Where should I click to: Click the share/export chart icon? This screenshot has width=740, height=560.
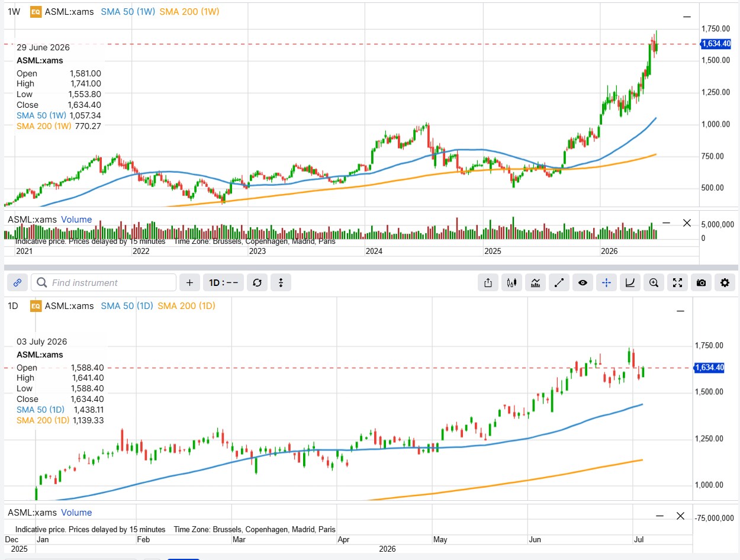[x=488, y=283]
